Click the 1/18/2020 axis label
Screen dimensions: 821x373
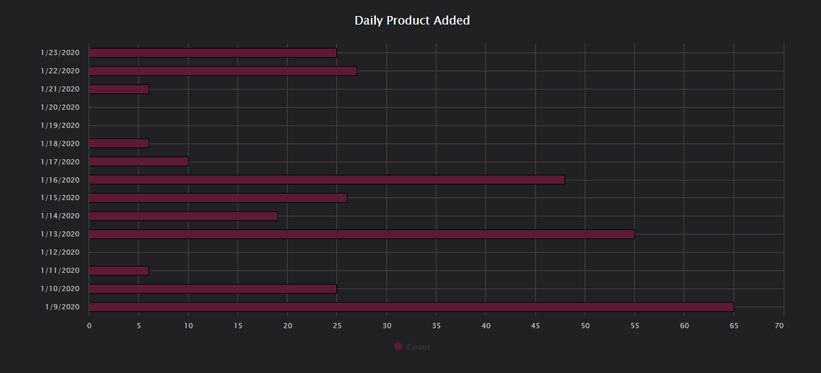pos(60,144)
